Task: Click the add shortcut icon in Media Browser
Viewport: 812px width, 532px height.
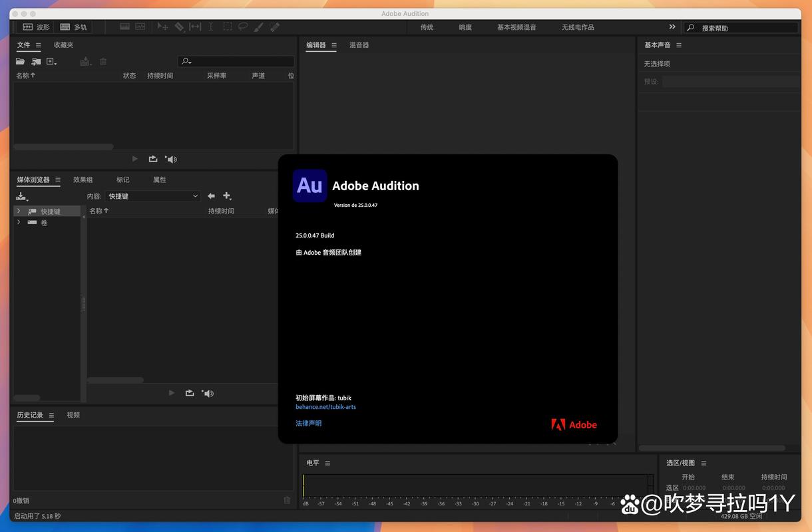Action: coord(227,196)
